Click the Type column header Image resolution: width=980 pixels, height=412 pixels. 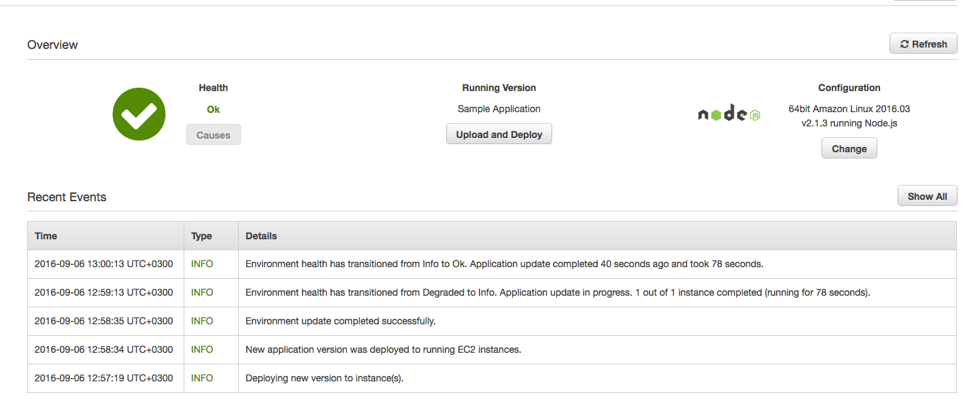tap(201, 236)
